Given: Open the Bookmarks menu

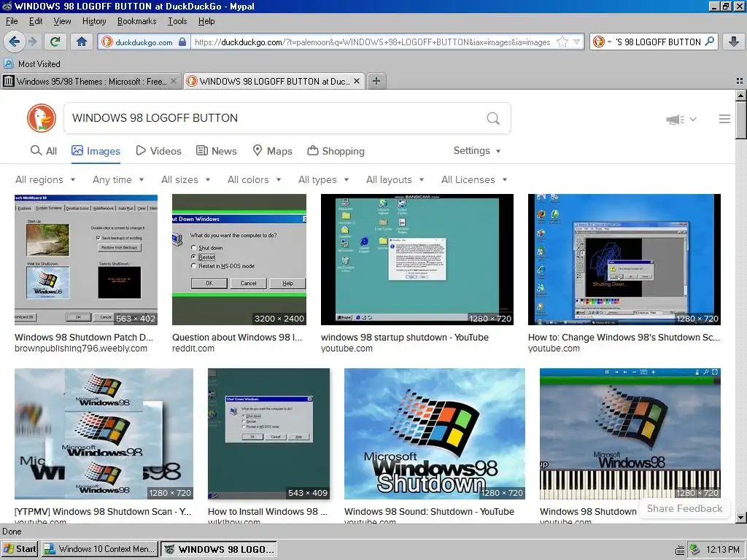Looking at the screenshot, I should 136,21.
